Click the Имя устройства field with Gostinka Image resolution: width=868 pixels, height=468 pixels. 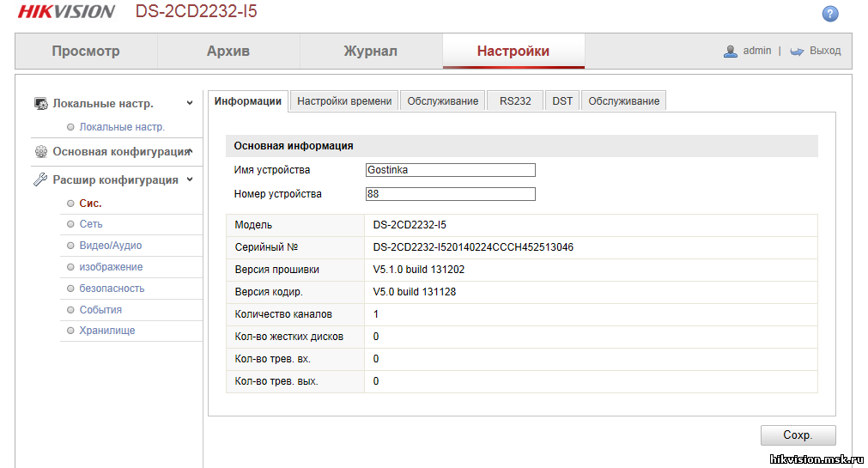tap(451, 170)
